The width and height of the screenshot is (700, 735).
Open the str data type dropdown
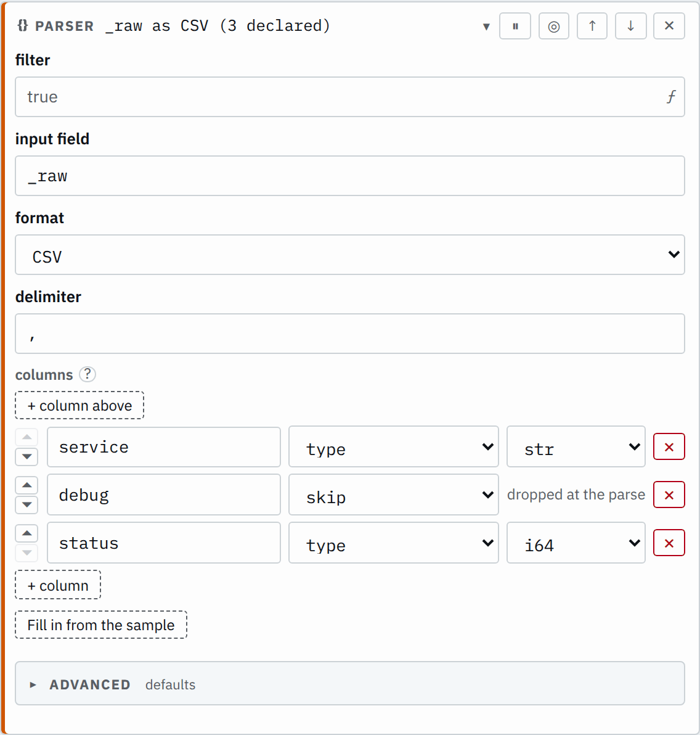tap(576, 446)
